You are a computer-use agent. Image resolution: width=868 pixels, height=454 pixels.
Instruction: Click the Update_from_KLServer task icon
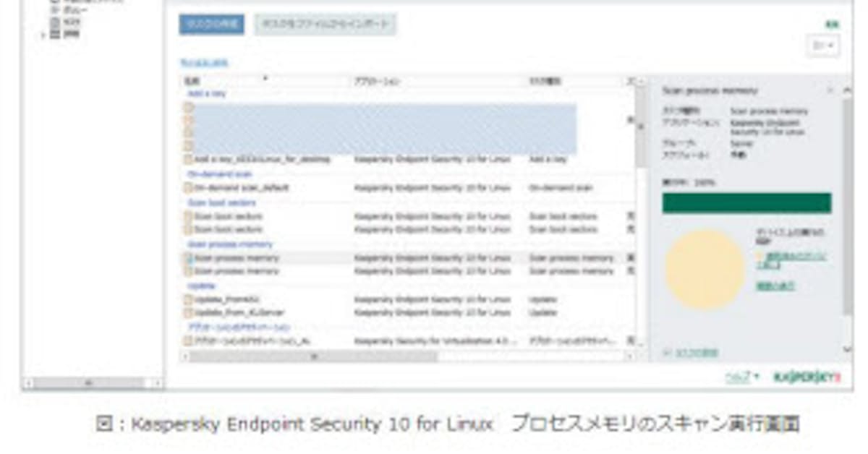click(x=188, y=313)
